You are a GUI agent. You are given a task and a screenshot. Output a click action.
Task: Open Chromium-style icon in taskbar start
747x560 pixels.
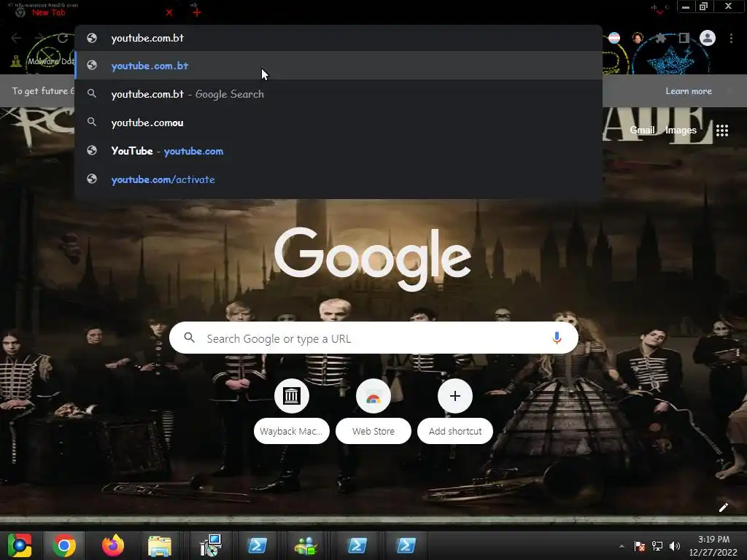[20, 545]
